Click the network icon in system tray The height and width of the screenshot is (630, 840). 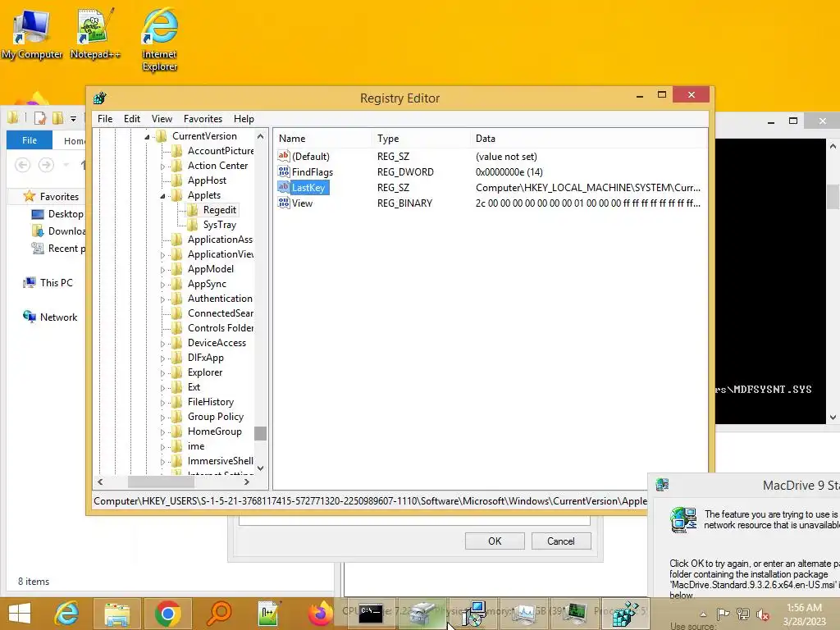[743, 614]
